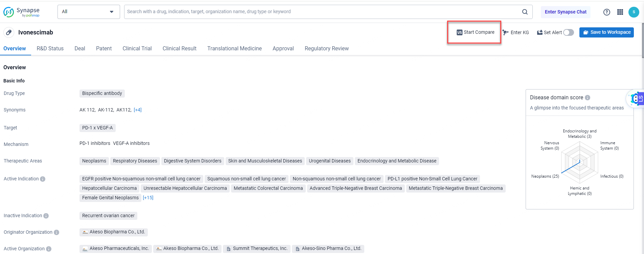
Task: Toggle the Set Alert switch
Action: click(x=568, y=32)
